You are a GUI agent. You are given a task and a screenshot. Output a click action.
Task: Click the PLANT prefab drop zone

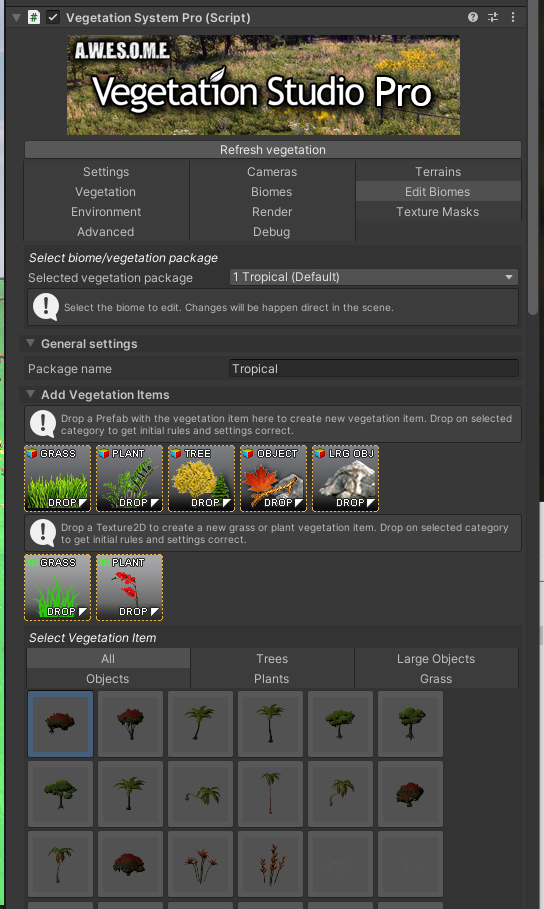click(130, 478)
